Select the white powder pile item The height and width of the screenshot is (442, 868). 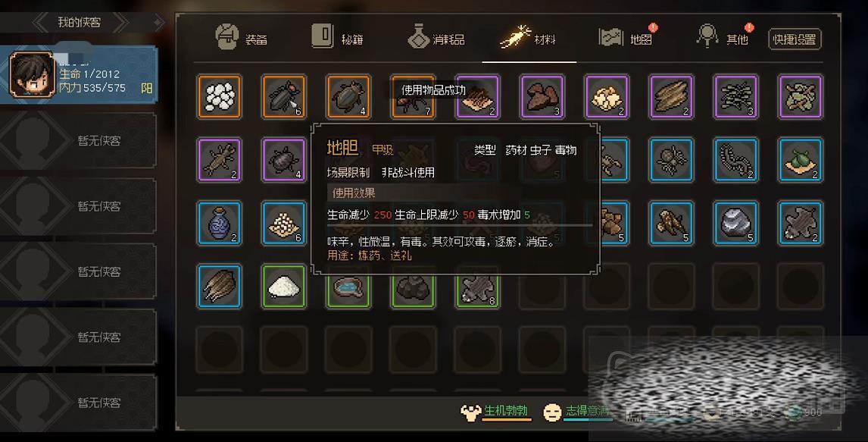pos(283,287)
